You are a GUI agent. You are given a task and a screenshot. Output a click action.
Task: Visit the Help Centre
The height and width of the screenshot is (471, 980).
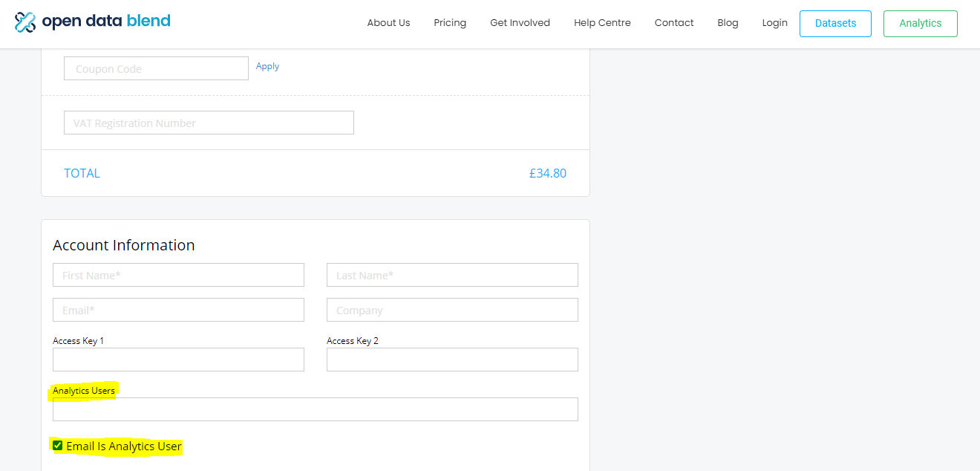pos(602,23)
